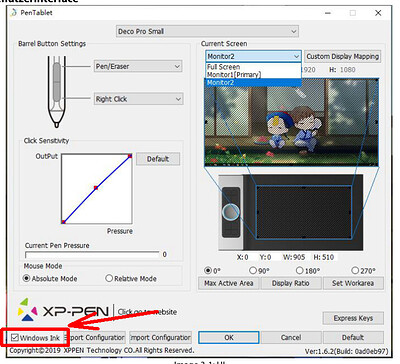
Task: Click Max Active Area button
Action: click(x=229, y=283)
